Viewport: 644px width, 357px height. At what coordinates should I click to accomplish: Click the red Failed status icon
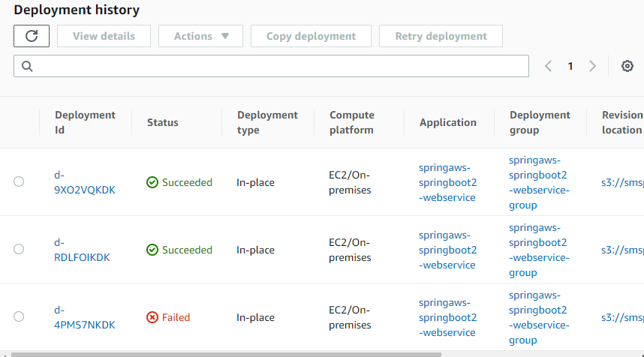[152, 317]
